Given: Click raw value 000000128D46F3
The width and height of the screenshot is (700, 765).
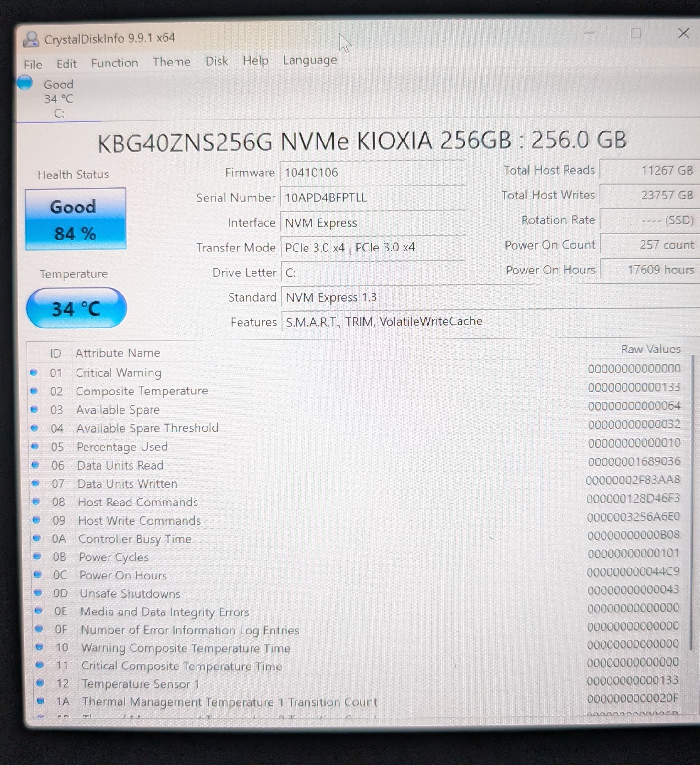Looking at the screenshot, I should click(633, 498).
